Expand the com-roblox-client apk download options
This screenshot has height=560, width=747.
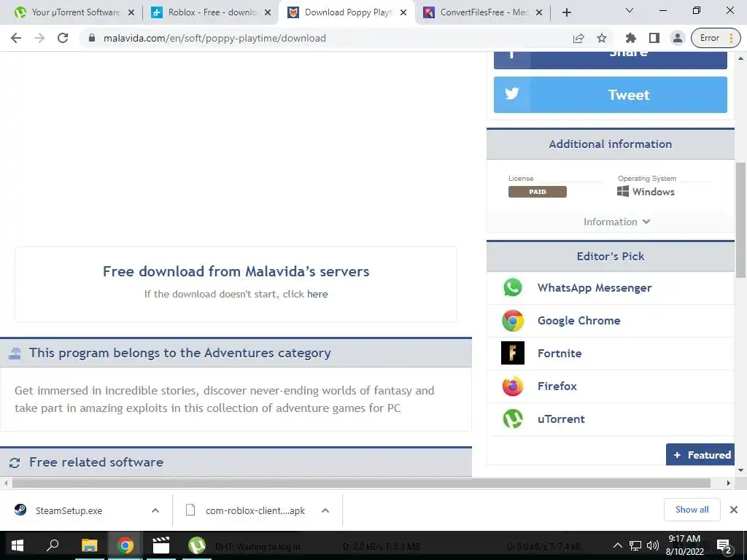click(325, 510)
